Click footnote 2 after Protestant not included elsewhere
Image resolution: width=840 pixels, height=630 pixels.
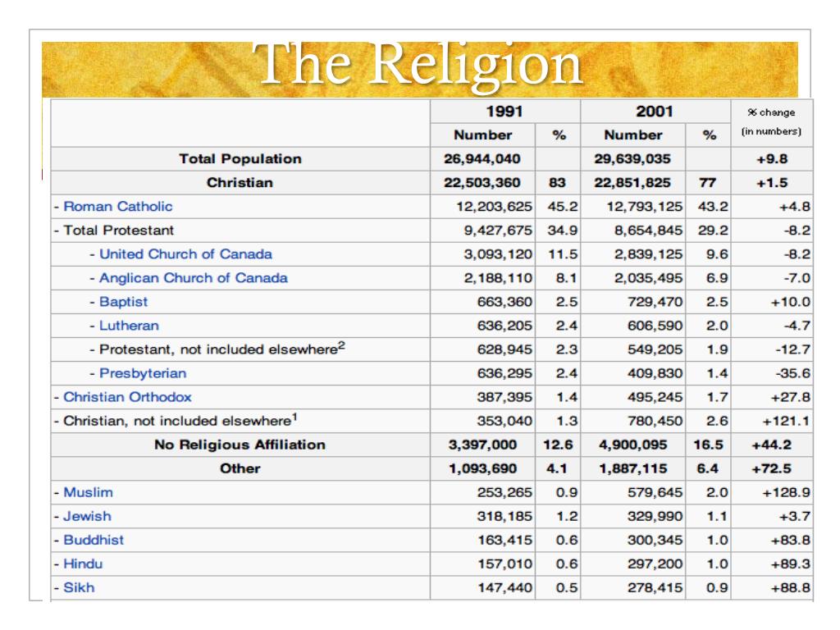pyautogui.click(x=342, y=345)
